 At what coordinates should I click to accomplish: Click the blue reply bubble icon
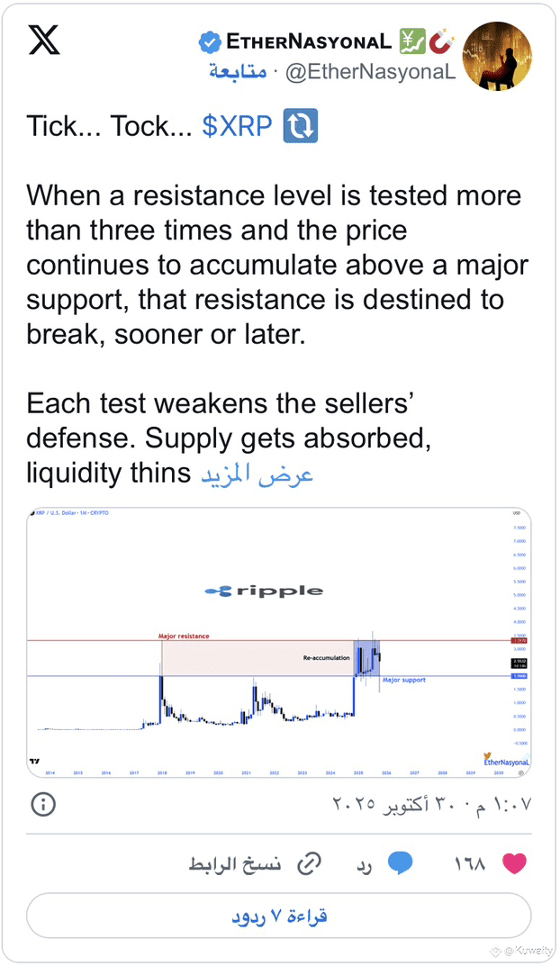(400, 864)
